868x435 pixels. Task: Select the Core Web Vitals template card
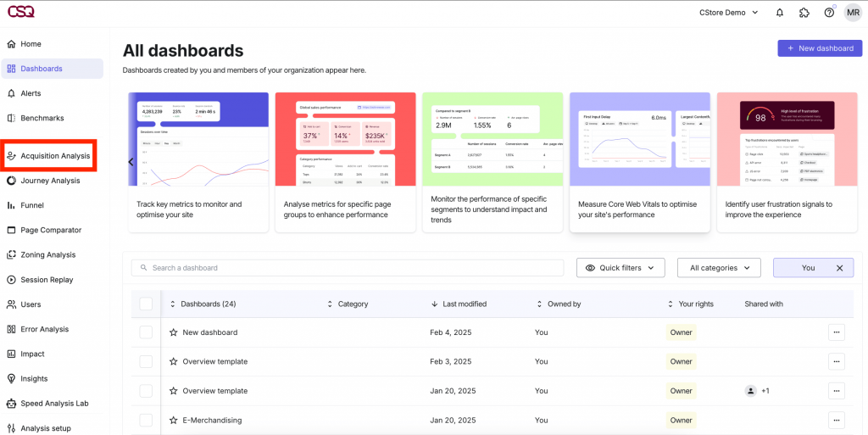[639, 162]
